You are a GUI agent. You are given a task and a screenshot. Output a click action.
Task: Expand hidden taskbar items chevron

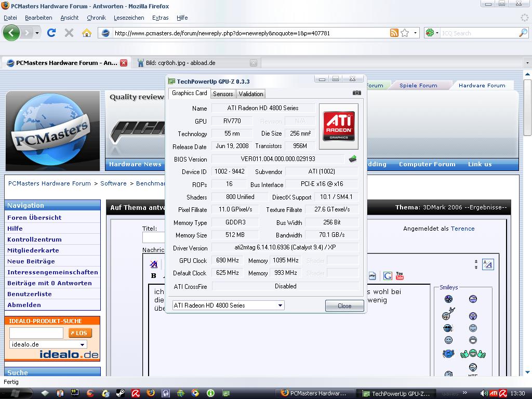465,393
